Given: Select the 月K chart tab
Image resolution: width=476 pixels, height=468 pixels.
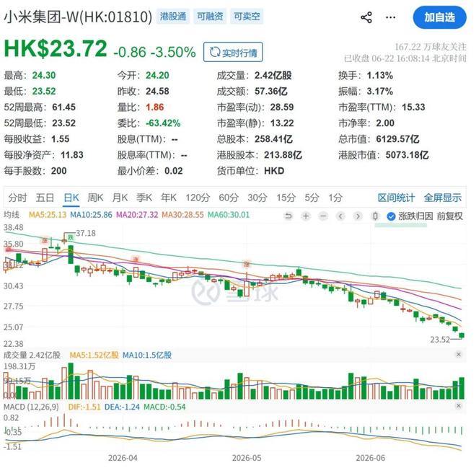Looking at the screenshot, I should (120, 198).
